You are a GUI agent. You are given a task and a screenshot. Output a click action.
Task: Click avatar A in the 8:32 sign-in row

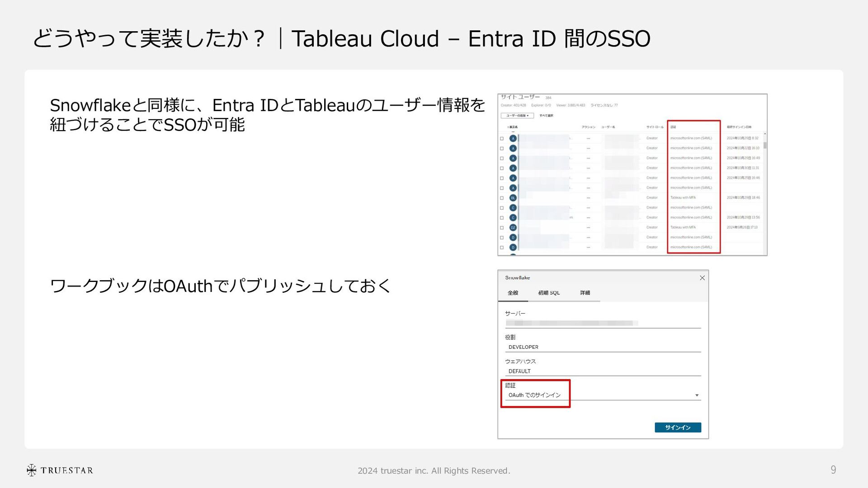click(x=513, y=138)
